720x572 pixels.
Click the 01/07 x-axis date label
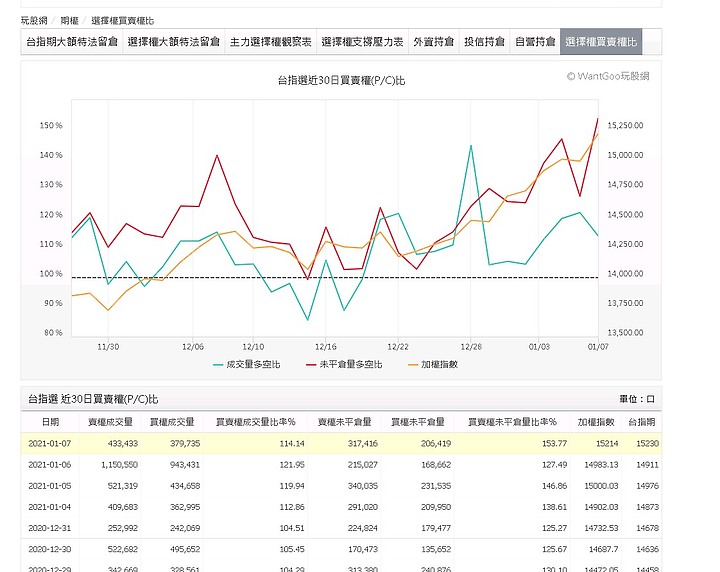(x=598, y=347)
